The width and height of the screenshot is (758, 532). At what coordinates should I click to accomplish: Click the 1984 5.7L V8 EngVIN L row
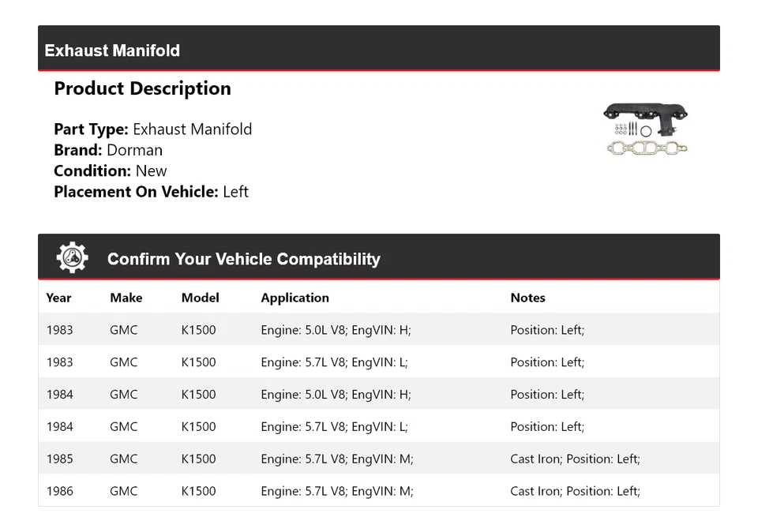pyautogui.click(x=334, y=427)
